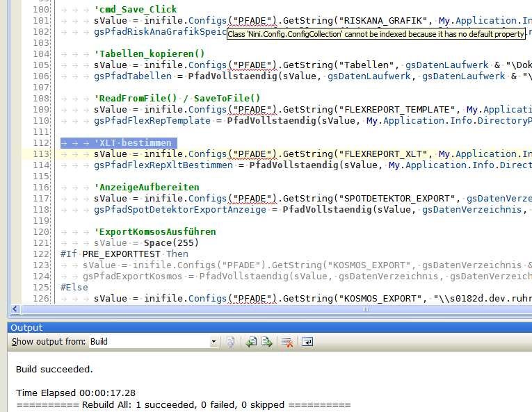
Task: Click the underlined ("PFADE") on line 113
Action: point(252,154)
